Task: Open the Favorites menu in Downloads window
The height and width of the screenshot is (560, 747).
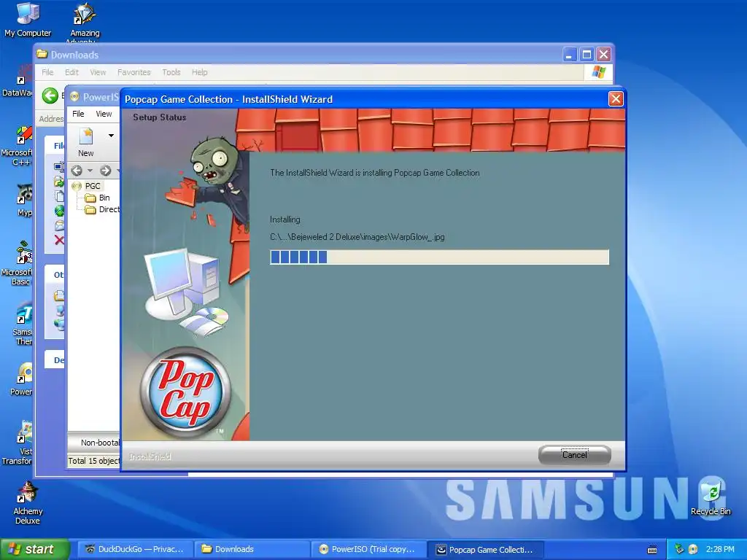Action: tap(134, 72)
